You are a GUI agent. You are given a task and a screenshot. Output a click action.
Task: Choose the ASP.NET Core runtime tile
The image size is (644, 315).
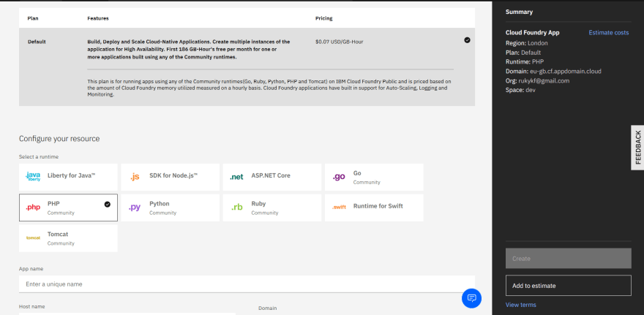(272, 177)
